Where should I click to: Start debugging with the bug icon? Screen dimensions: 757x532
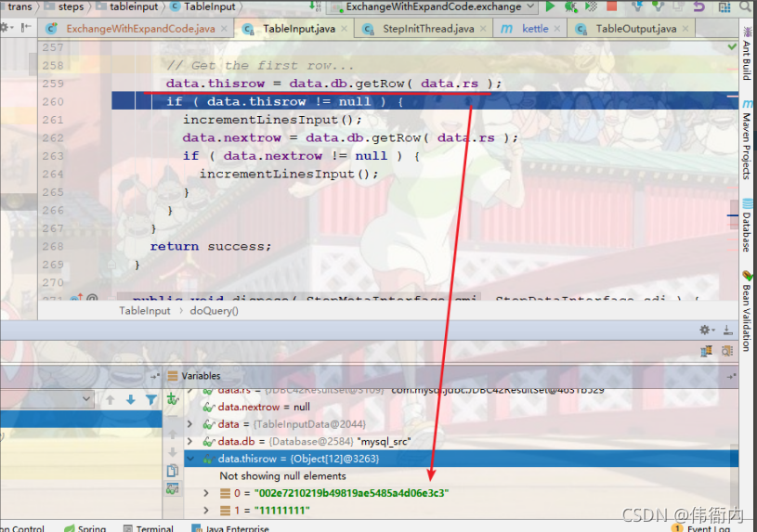click(570, 6)
